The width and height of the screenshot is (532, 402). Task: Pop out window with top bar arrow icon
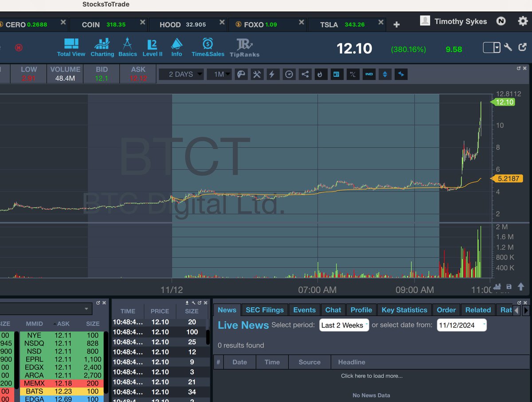pyautogui.click(x=523, y=47)
